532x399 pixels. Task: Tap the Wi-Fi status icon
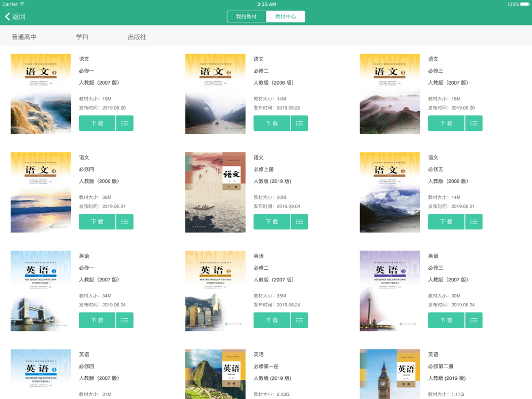[22, 4]
